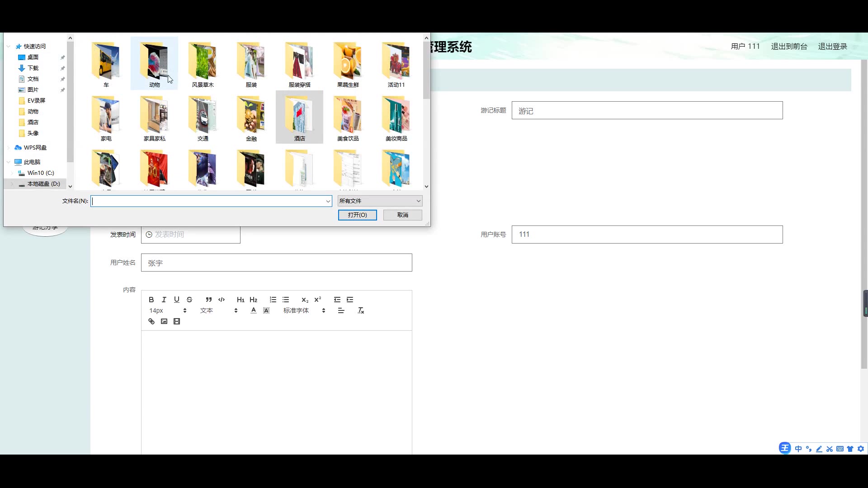Viewport: 868px width, 488px height.
Task: Open the 文本 heading style dropdown
Action: pyautogui.click(x=219, y=310)
